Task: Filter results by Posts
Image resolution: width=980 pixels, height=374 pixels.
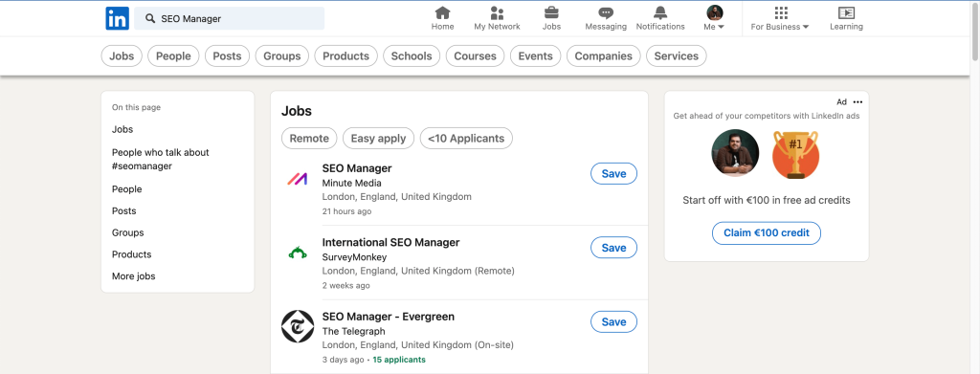Action: pyautogui.click(x=227, y=56)
